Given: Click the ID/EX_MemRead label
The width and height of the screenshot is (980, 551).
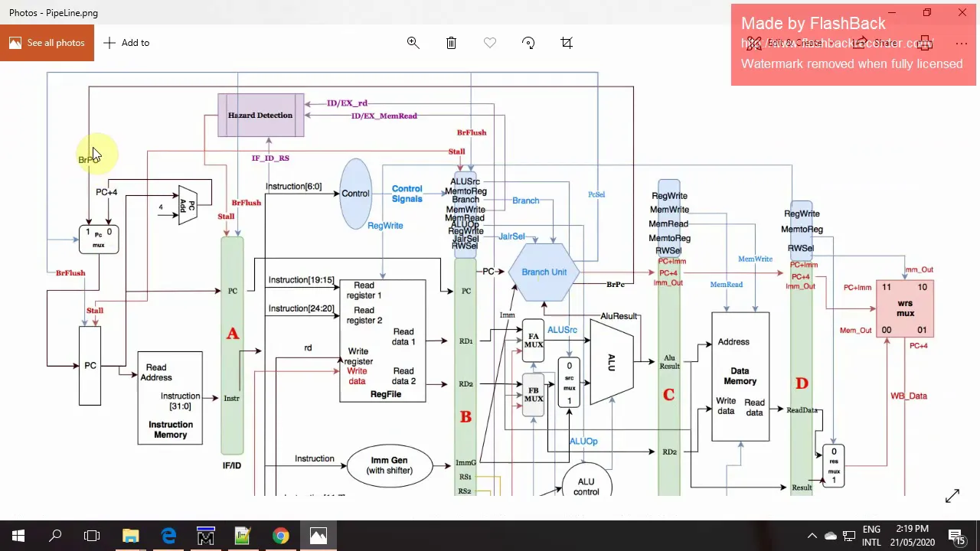Looking at the screenshot, I should pos(384,116).
